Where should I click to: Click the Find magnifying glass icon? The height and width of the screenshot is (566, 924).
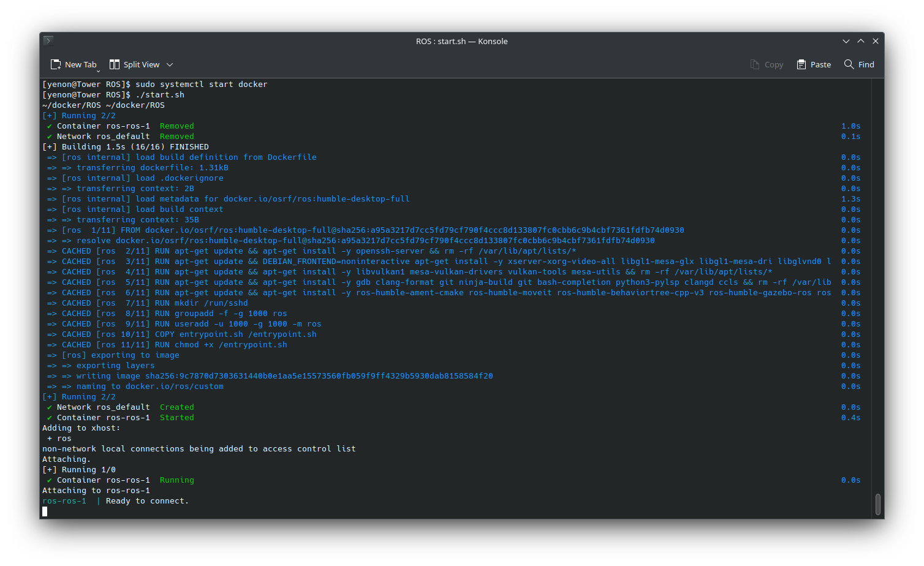(849, 64)
